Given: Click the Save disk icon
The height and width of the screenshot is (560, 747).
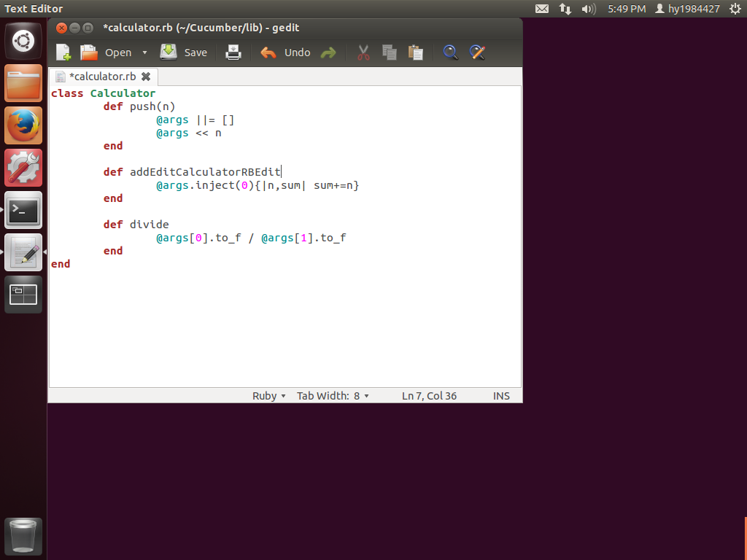Looking at the screenshot, I should click(169, 52).
